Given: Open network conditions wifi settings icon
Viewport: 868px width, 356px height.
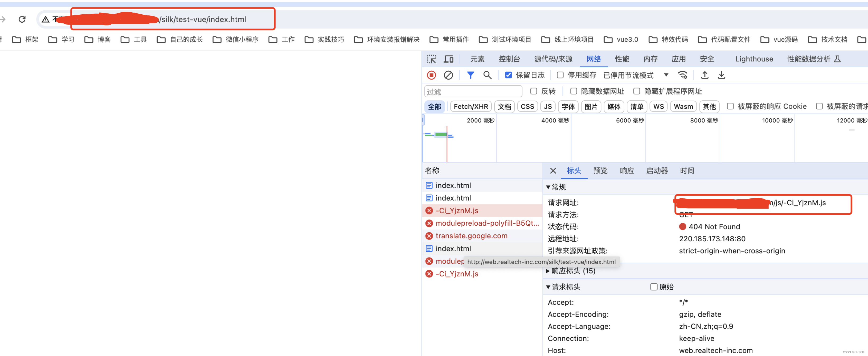Looking at the screenshot, I should click(x=683, y=75).
